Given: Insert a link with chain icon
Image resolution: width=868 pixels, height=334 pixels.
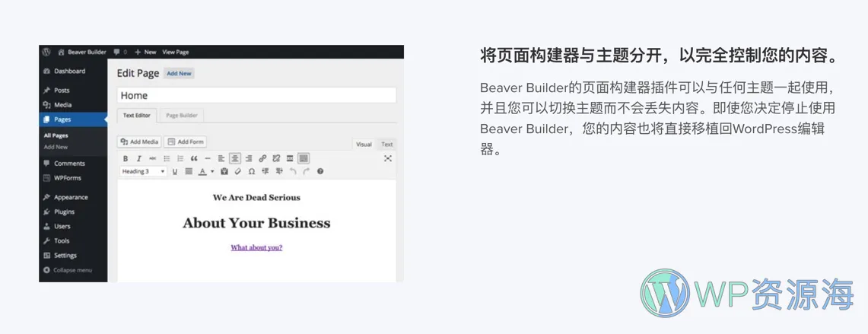Looking at the screenshot, I should 262,158.
